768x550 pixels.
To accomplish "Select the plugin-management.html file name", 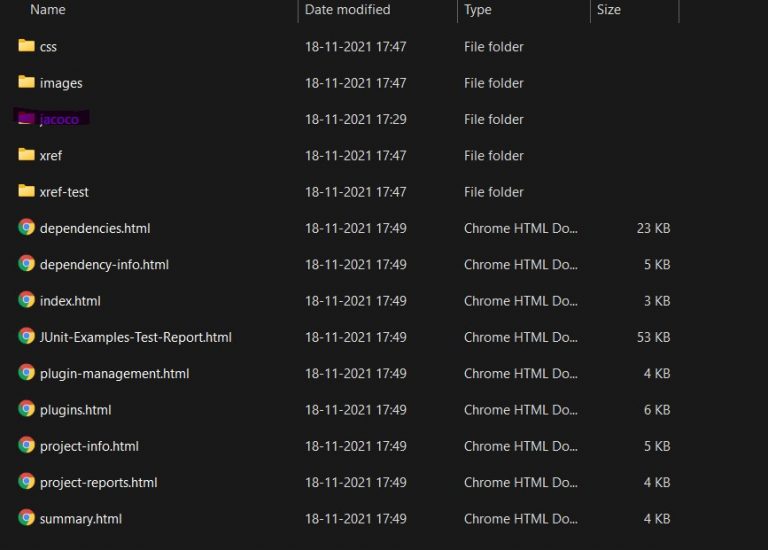I will click(115, 374).
